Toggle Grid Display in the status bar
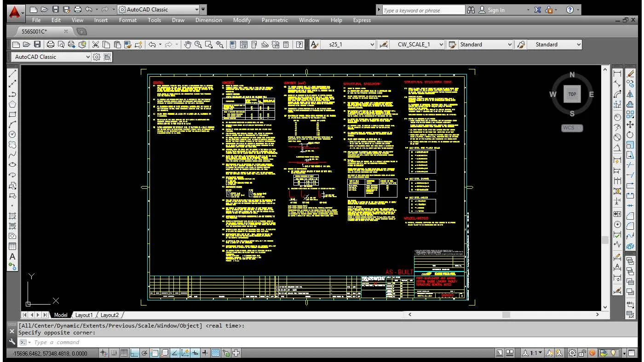Viewport: 644px width, 362px height. coord(124,353)
